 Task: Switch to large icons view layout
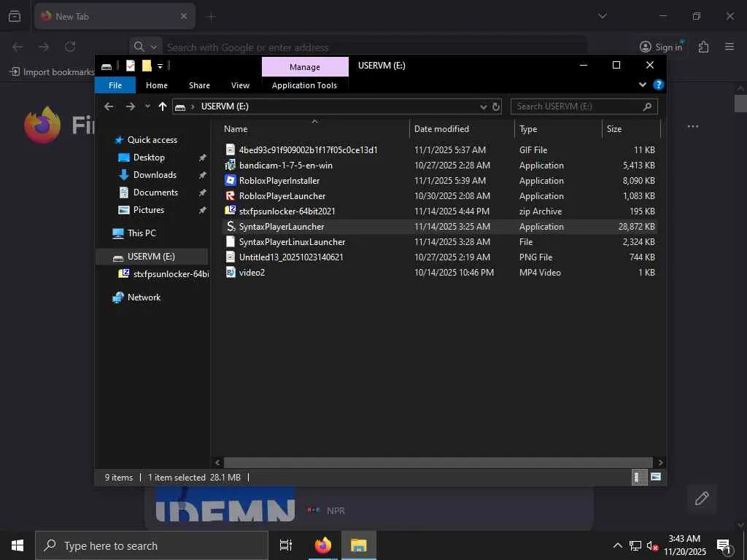tap(656, 477)
